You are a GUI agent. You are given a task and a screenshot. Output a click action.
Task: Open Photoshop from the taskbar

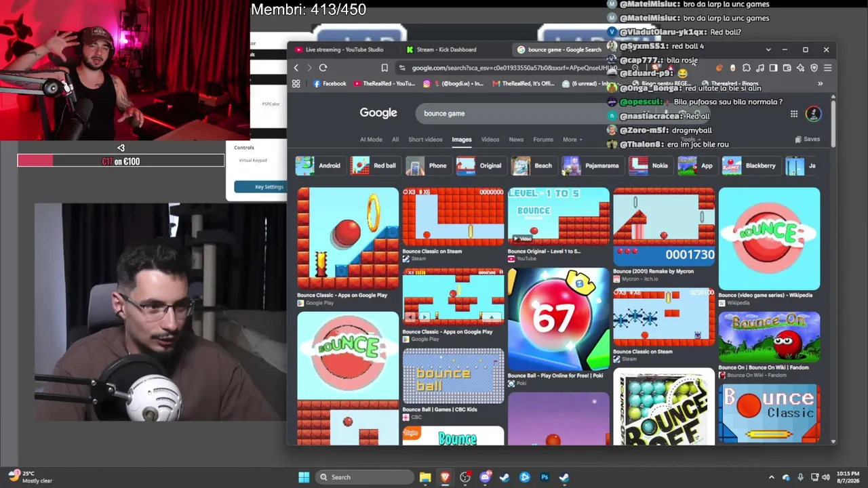[x=545, y=477]
